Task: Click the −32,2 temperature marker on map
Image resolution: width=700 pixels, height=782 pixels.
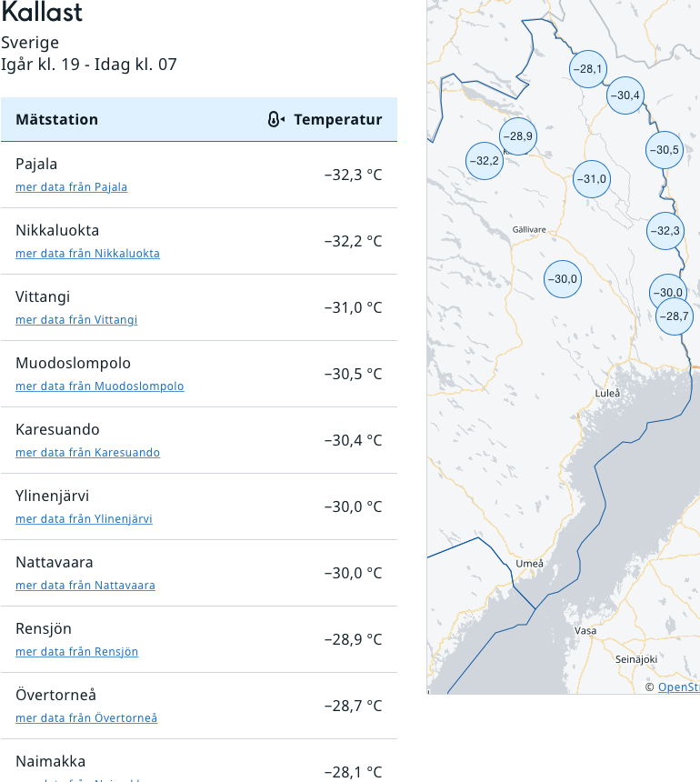Action: point(484,161)
